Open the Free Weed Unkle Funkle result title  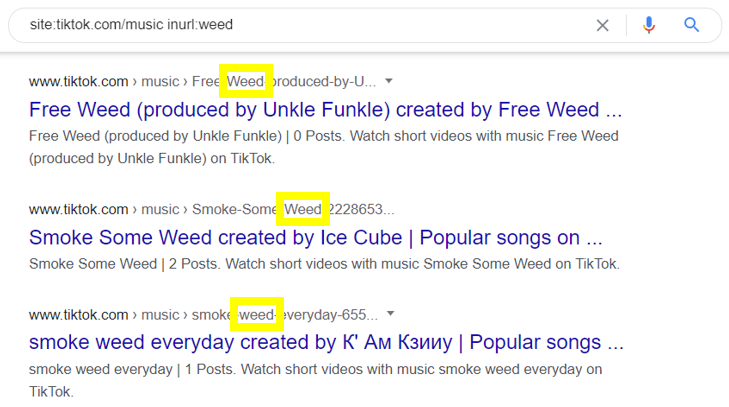coord(325,110)
